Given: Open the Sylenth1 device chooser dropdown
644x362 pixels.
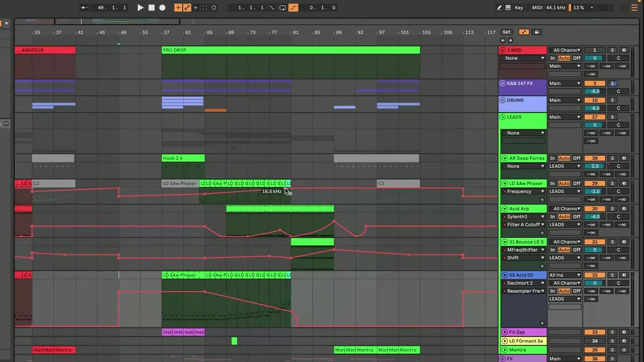Looking at the screenshot, I should (523, 217).
